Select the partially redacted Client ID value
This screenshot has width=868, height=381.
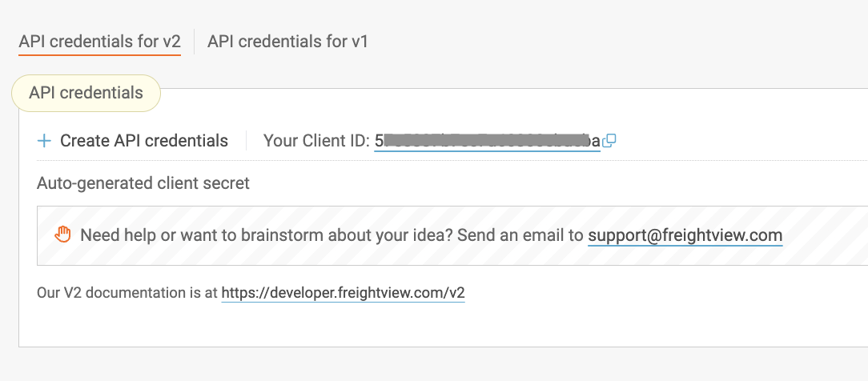coord(487,141)
